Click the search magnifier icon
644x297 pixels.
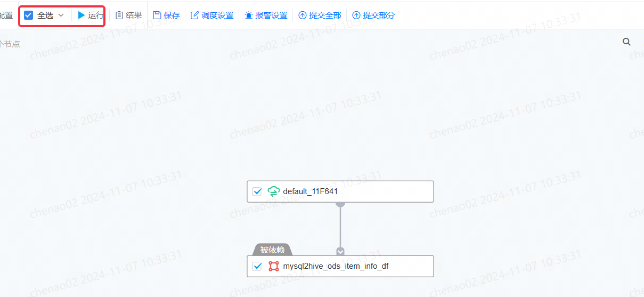coord(627,42)
